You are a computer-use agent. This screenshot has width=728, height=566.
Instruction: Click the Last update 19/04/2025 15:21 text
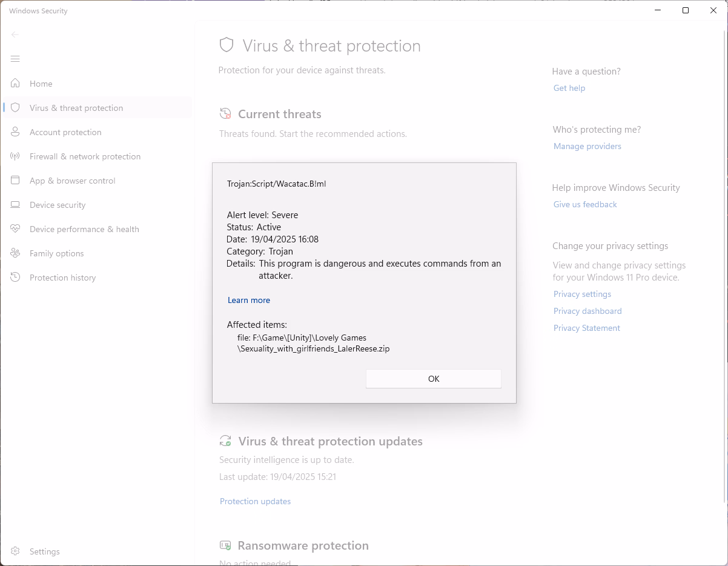(x=277, y=477)
